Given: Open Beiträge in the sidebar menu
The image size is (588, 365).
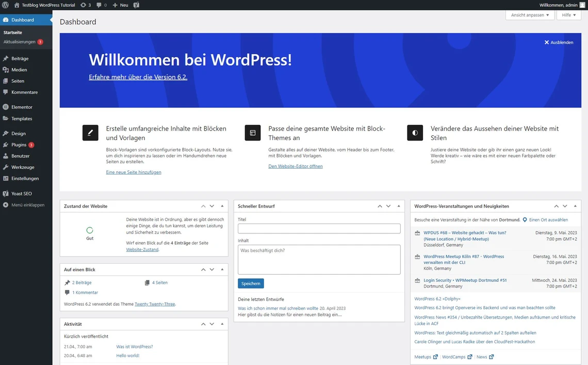Looking at the screenshot, I should tap(20, 59).
